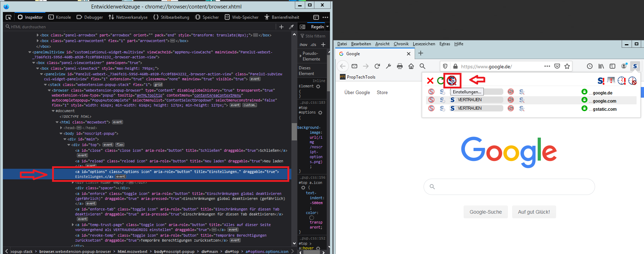Open the Chronik menu

pyautogui.click(x=401, y=44)
